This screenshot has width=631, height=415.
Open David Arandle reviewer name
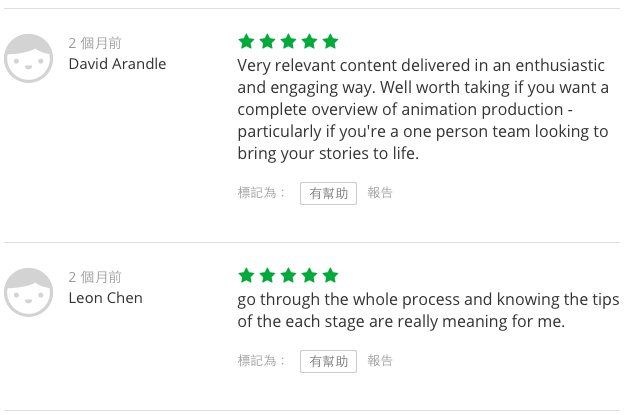point(117,64)
